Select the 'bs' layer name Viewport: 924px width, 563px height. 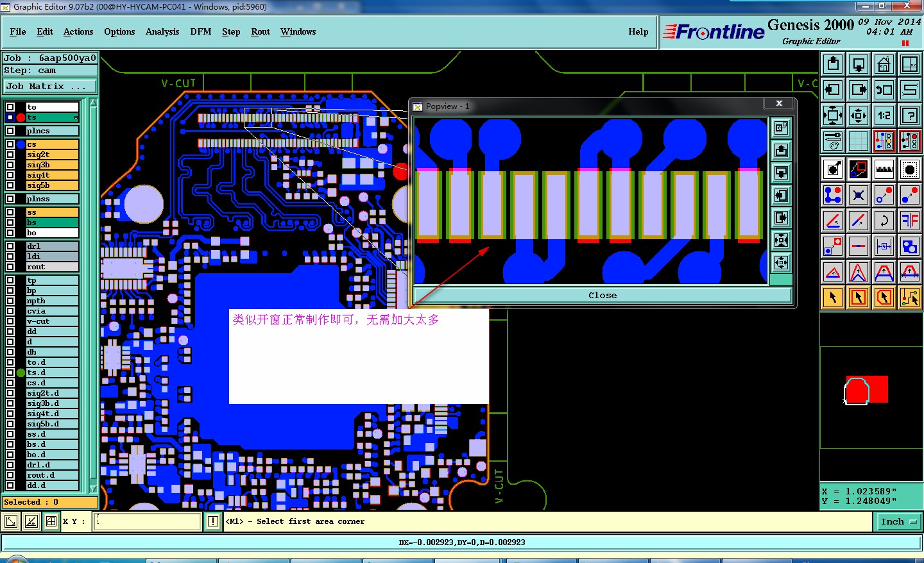[x=53, y=223]
